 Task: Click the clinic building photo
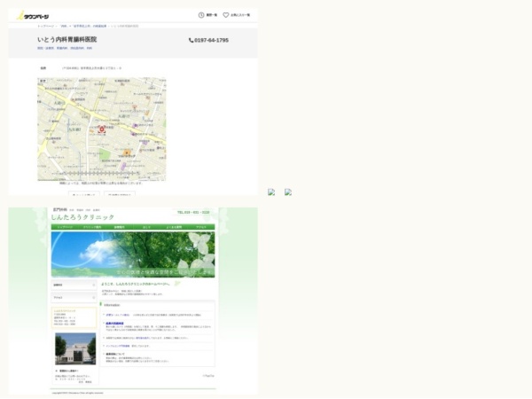point(75,348)
